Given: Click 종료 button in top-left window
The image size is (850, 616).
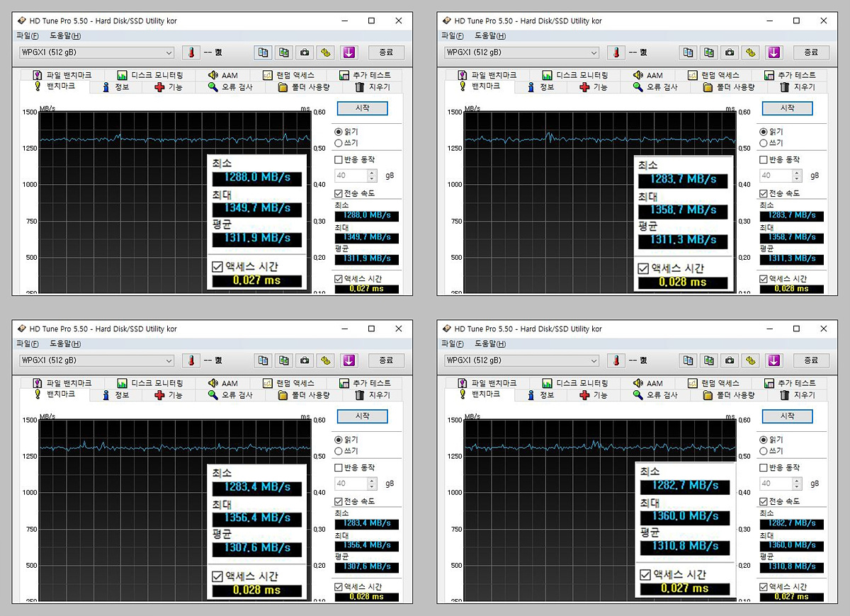Looking at the screenshot, I should [386, 52].
